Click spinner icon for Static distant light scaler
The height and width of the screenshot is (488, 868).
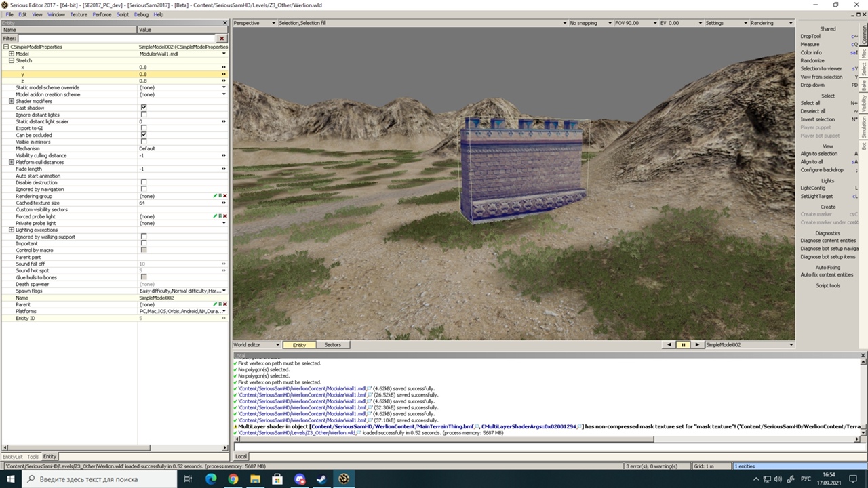224,121
